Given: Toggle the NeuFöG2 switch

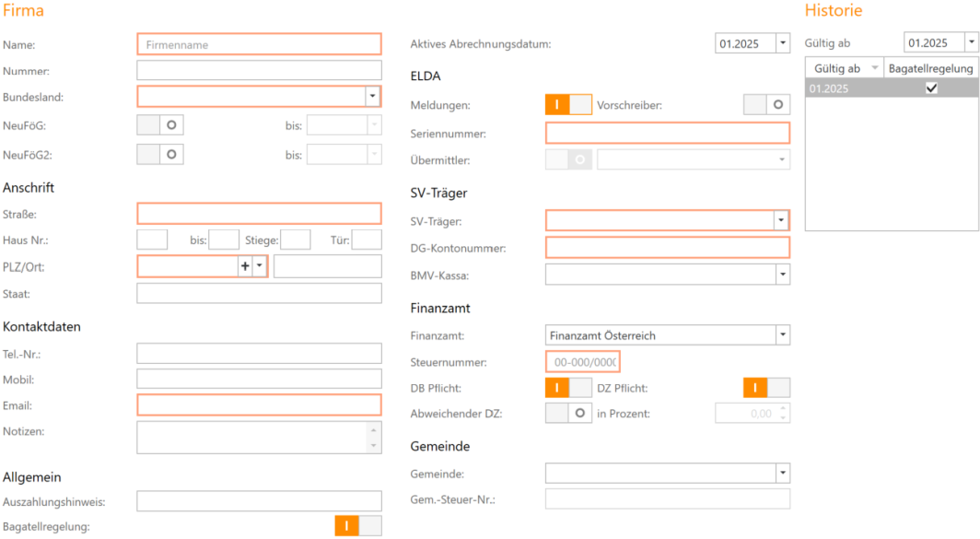Looking at the screenshot, I should [160, 155].
